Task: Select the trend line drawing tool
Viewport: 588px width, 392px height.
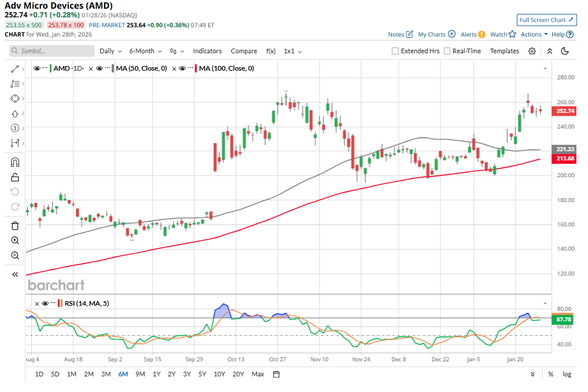Action: tap(15, 69)
